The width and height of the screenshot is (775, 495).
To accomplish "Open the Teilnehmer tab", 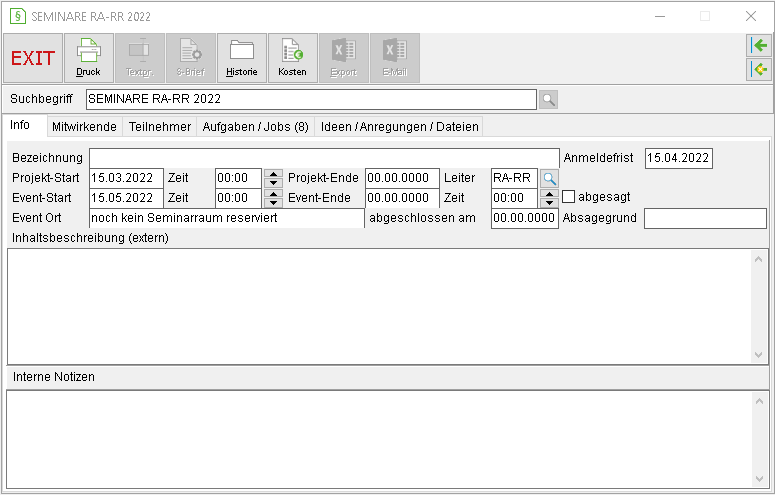I will click(x=160, y=127).
